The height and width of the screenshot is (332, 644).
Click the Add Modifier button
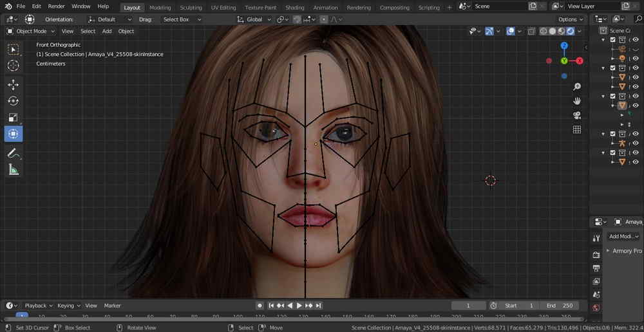point(623,236)
